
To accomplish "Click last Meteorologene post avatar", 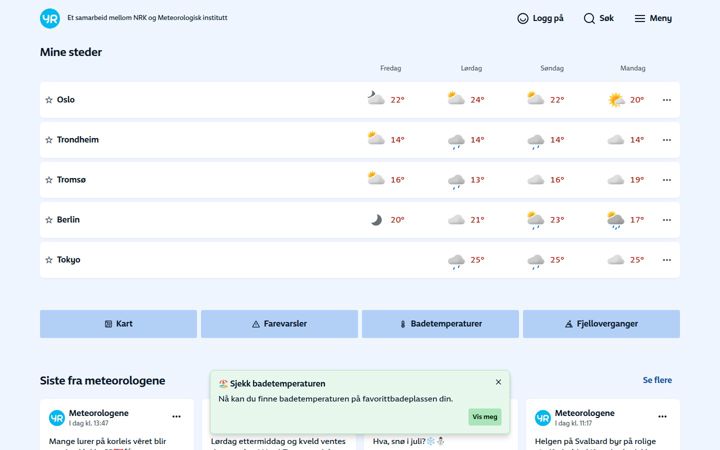I will click(543, 418).
